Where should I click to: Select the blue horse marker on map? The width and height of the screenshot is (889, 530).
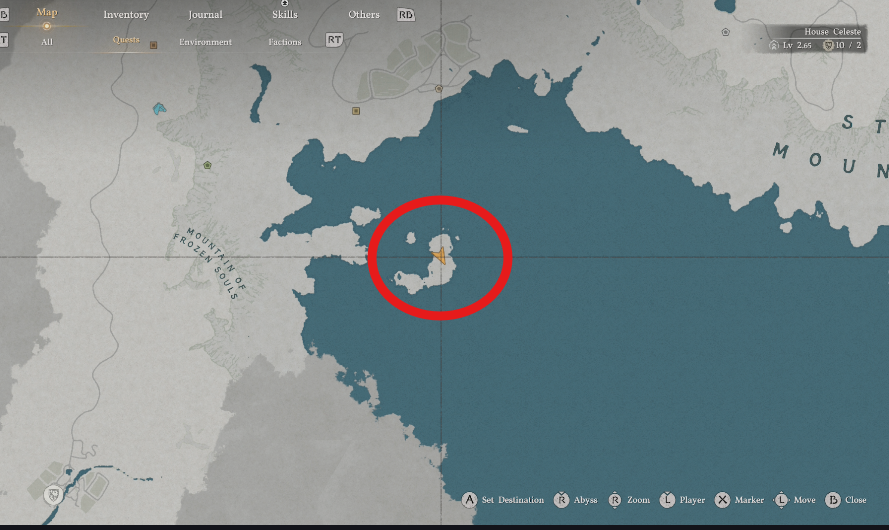tap(160, 108)
